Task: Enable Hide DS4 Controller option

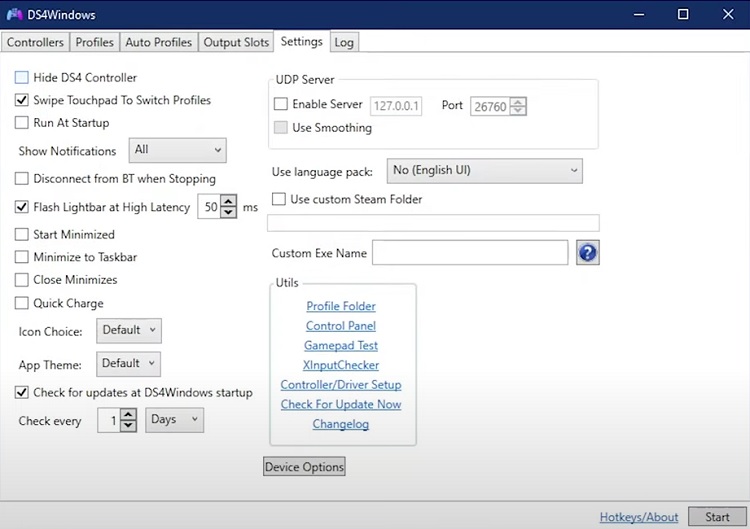Action: 22,77
